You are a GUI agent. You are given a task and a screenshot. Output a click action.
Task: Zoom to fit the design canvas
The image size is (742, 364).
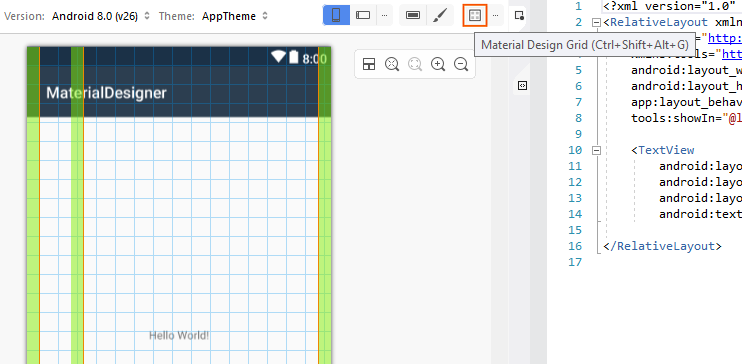coord(392,64)
